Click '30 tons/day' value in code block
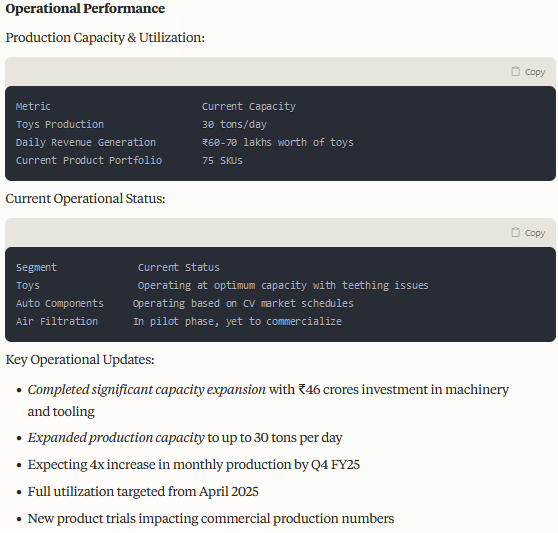The width and height of the screenshot is (558, 533). [x=235, y=124]
